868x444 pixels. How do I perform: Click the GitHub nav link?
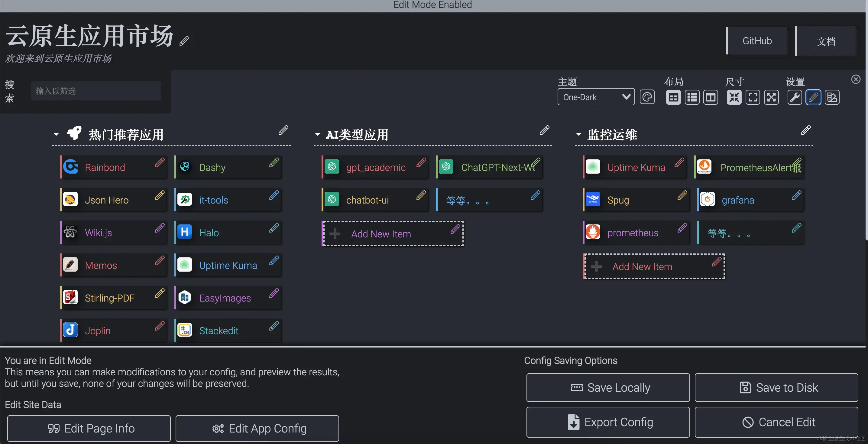757,41
